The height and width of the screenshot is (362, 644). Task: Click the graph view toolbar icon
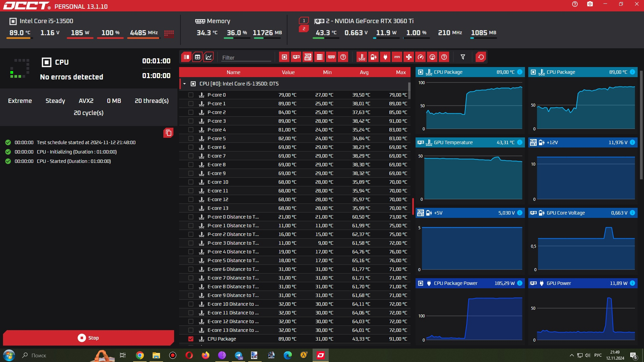(209, 57)
